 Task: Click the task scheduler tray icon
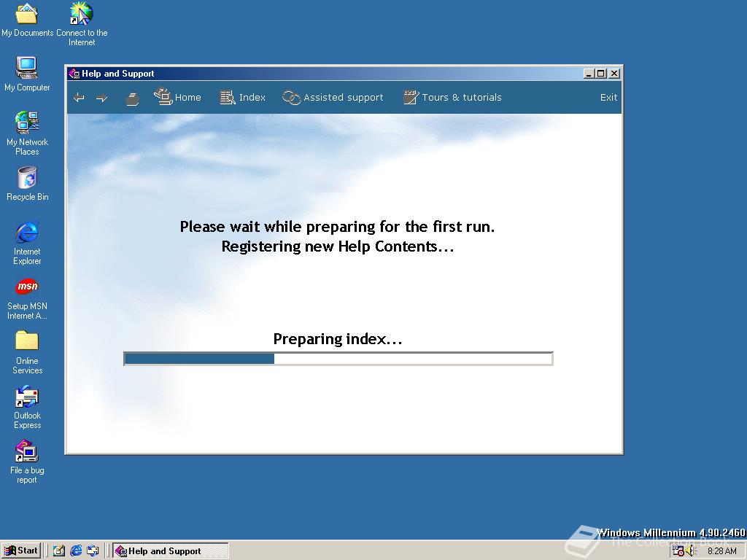tap(678, 551)
